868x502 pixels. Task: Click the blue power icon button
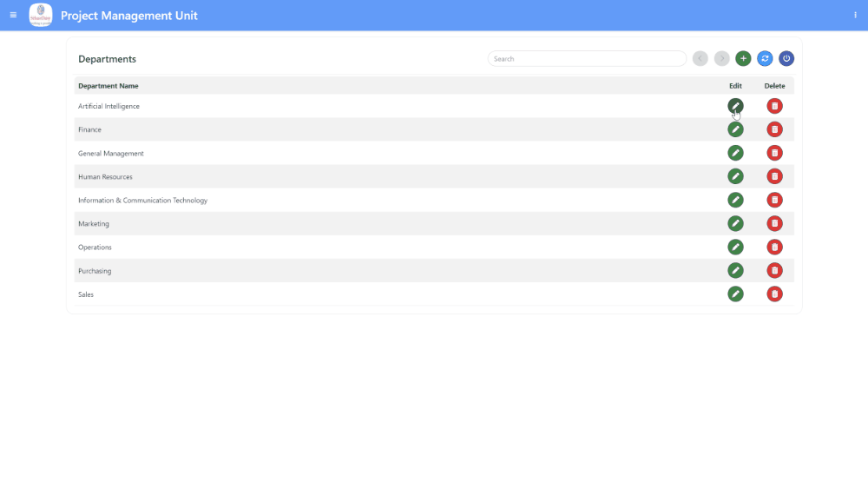point(786,58)
